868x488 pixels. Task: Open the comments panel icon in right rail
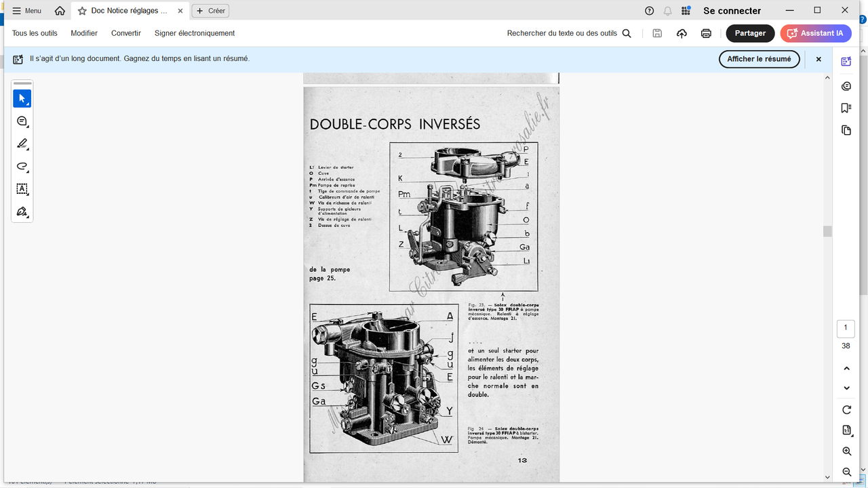point(846,86)
